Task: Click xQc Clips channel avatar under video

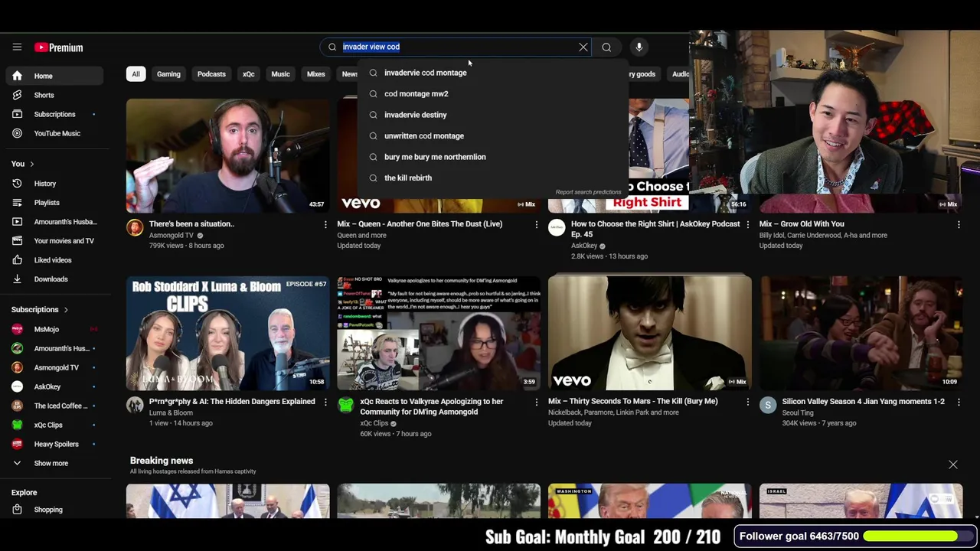Action: (346, 405)
